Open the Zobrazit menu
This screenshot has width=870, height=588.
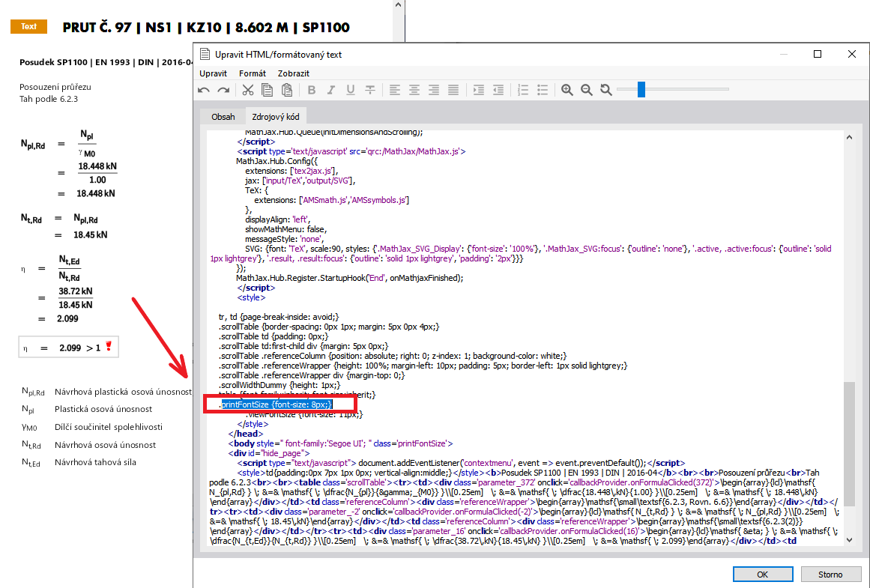294,73
